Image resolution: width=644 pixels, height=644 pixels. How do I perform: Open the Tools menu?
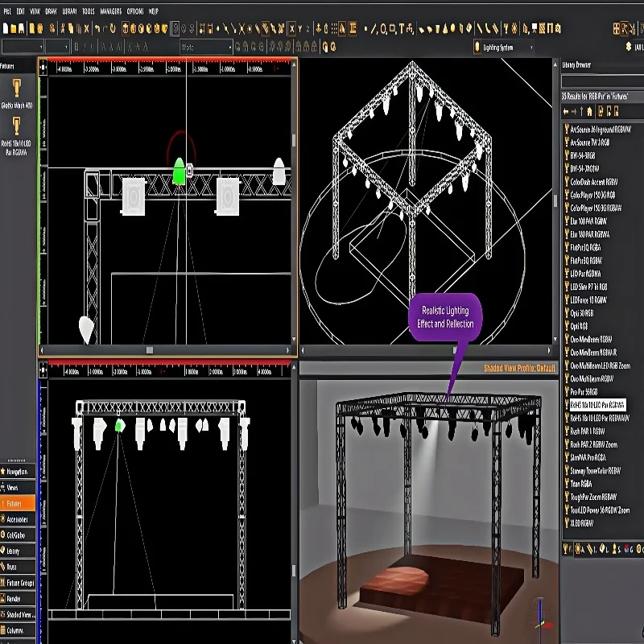(89, 11)
